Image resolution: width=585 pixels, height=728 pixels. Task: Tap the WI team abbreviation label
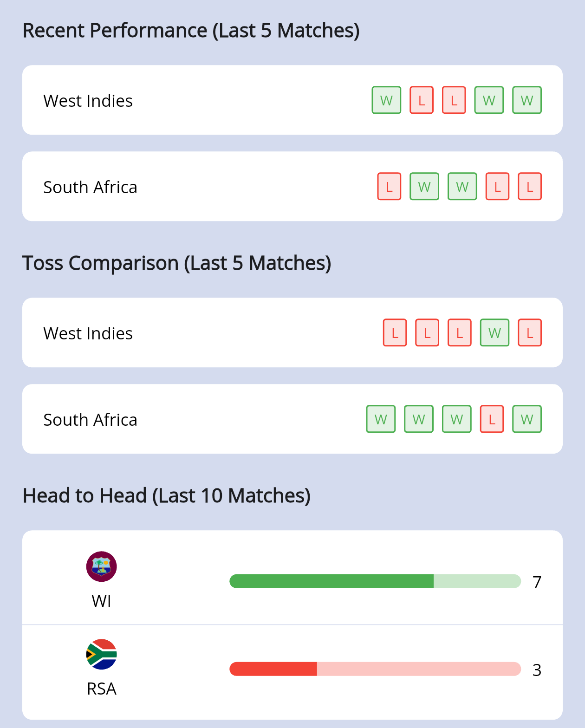[x=101, y=601]
